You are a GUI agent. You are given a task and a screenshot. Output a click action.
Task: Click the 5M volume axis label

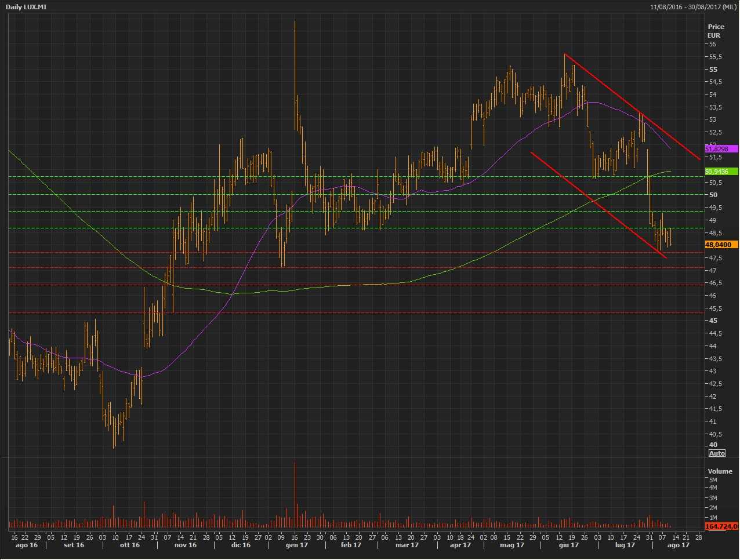point(713,480)
